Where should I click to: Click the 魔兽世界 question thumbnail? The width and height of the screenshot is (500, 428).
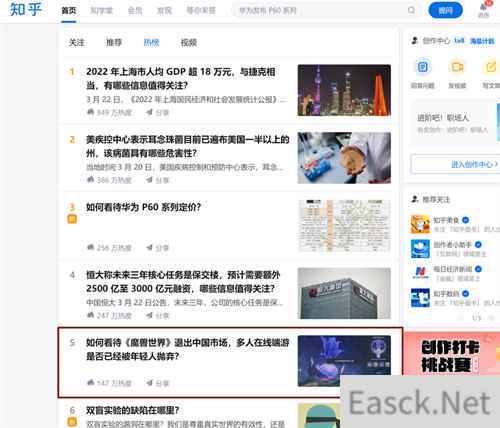tap(344, 361)
